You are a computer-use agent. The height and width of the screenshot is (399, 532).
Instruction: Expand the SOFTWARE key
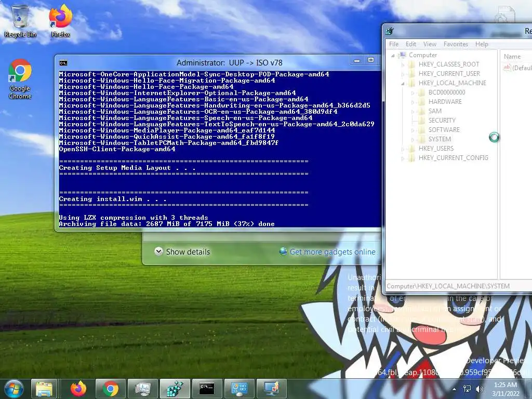[x=413, y=129]
